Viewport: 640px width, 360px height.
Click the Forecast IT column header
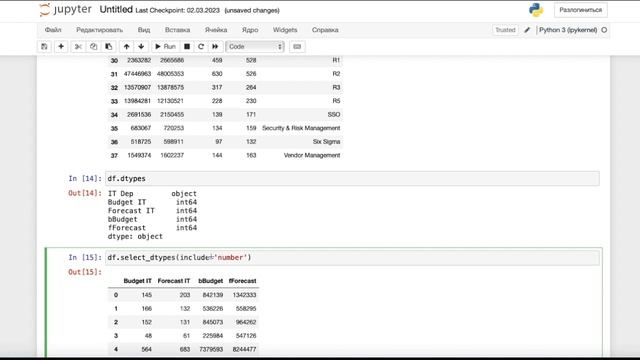point(173,281)
